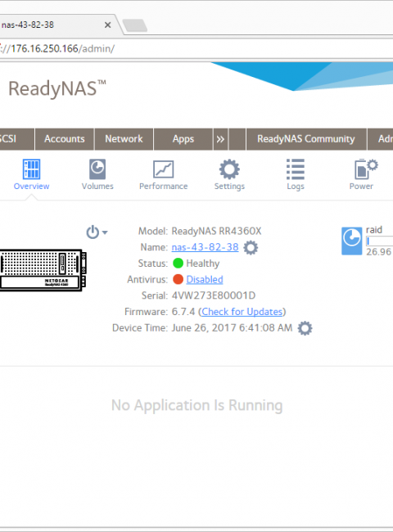Viewport: 393px width, 532px height.
Task: Click Check for Updates link
Action: (242, 312)
